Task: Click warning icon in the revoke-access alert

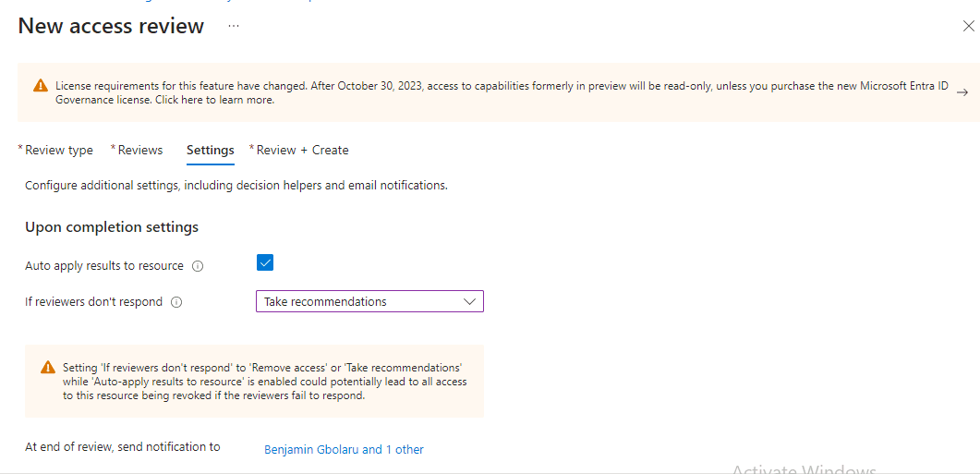Action: coord(48,368)
